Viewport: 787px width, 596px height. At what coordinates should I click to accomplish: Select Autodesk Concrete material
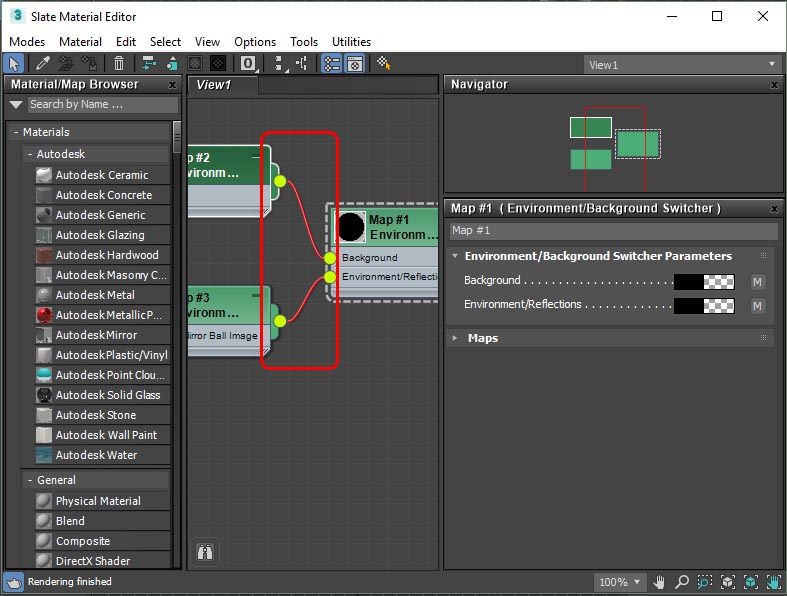tap(102, 195)
